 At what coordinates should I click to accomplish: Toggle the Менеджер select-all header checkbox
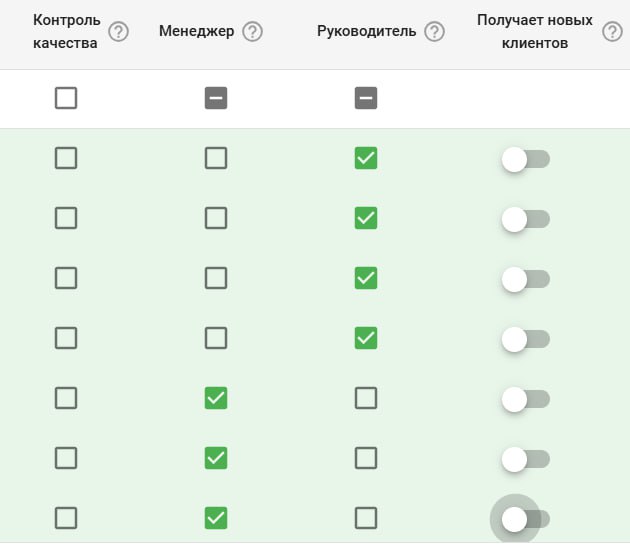click(x=216, y=98)
